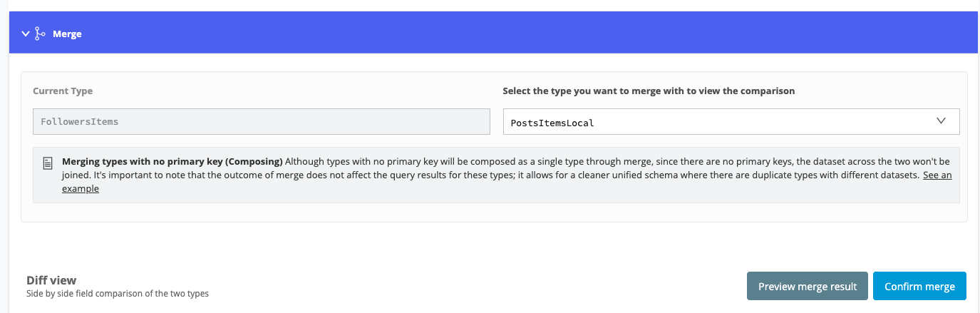The width and height of the screenshot is (980, 313).
Task: Select the PostsItemsLocal text in combo box
Action: (x=552, y=123)
